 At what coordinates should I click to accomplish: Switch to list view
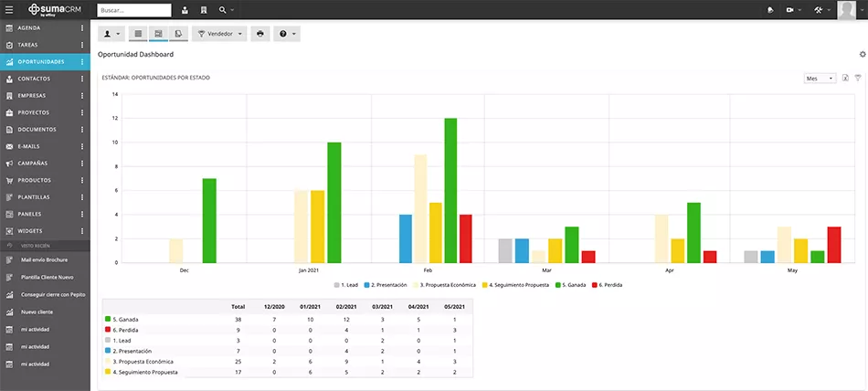tap(138, 34)
